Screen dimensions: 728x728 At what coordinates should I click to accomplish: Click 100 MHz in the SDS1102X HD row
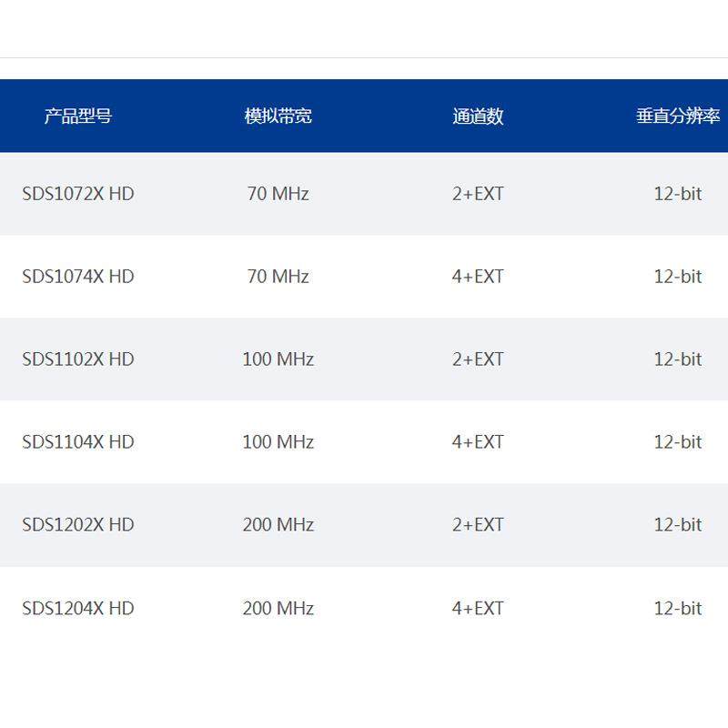click(278, 359)
